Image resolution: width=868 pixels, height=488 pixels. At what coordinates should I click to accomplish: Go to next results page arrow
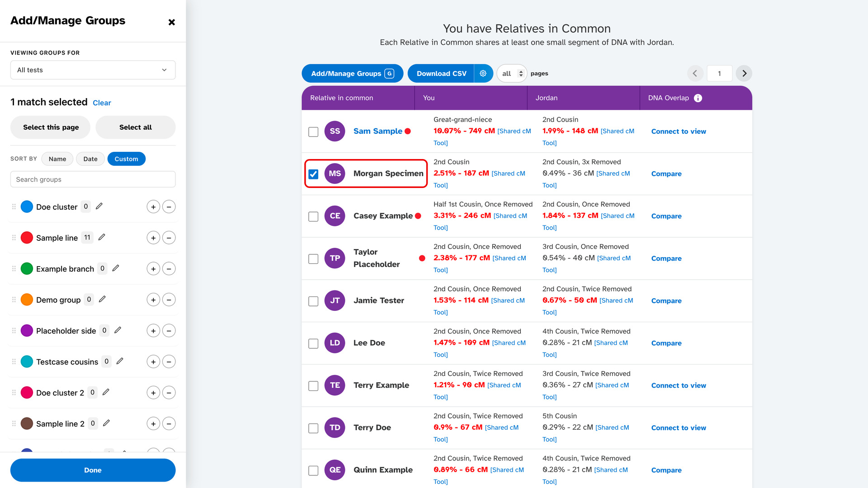pos(744,73)
